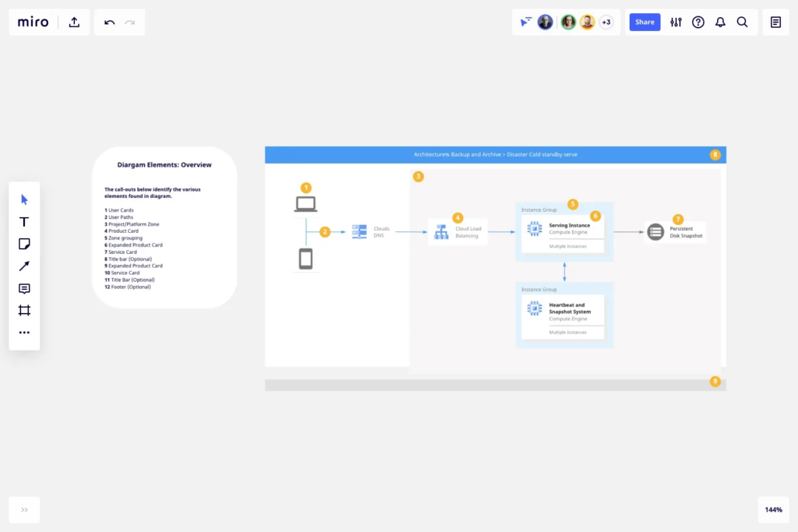Screen dimensions: 798x532
Task: Expand the hidden left panel with double chevrons
Action: [x=24, y=509]
